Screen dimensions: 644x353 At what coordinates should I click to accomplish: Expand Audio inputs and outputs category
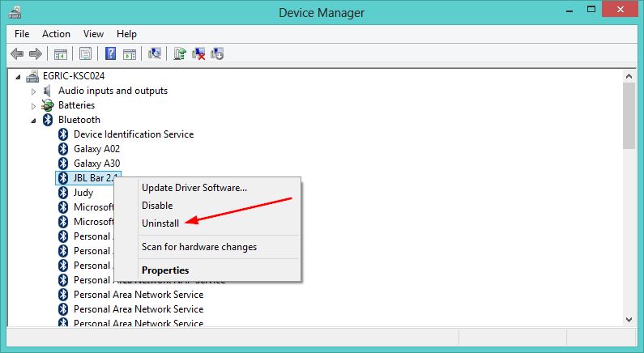[34, 91]
